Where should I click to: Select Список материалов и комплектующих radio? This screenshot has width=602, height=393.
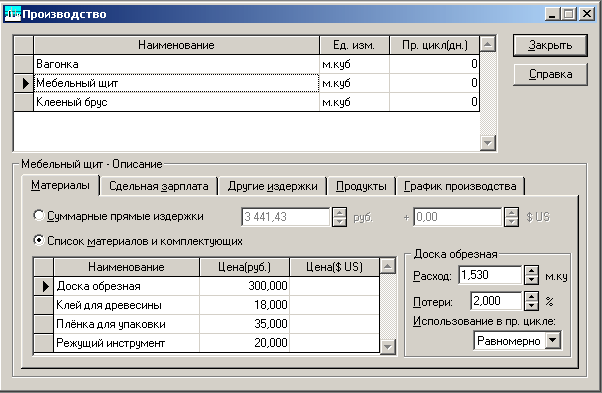(38, 241)
